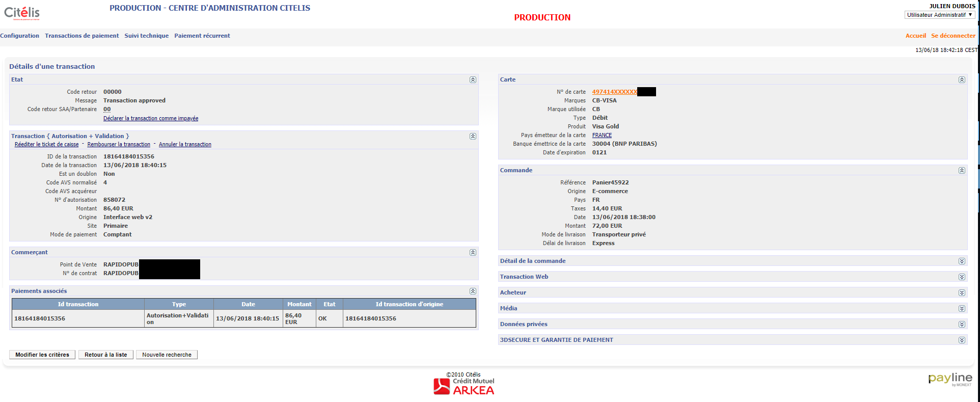Viewport: 980px width, 402px height.
Task: Click the Retour à la liste button
Action: (x=106, y=355)
